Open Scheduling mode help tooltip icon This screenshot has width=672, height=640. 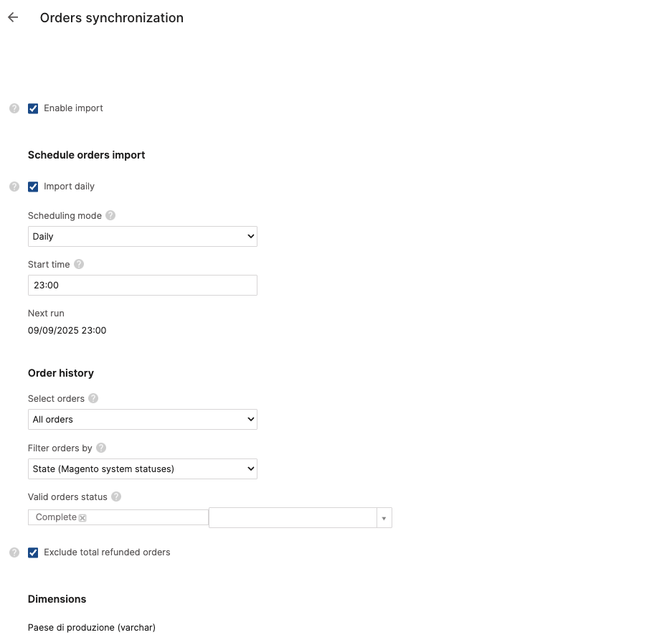(110, 215)
